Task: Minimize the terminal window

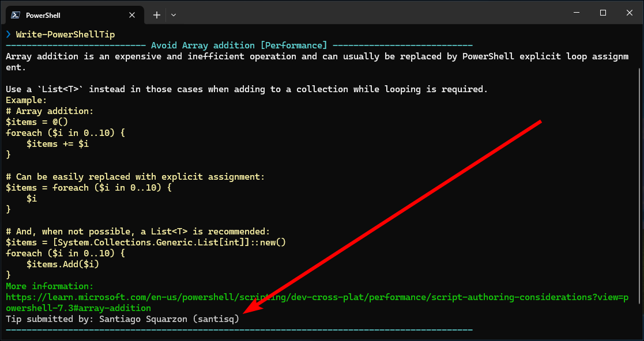Action: click(575, 13)
